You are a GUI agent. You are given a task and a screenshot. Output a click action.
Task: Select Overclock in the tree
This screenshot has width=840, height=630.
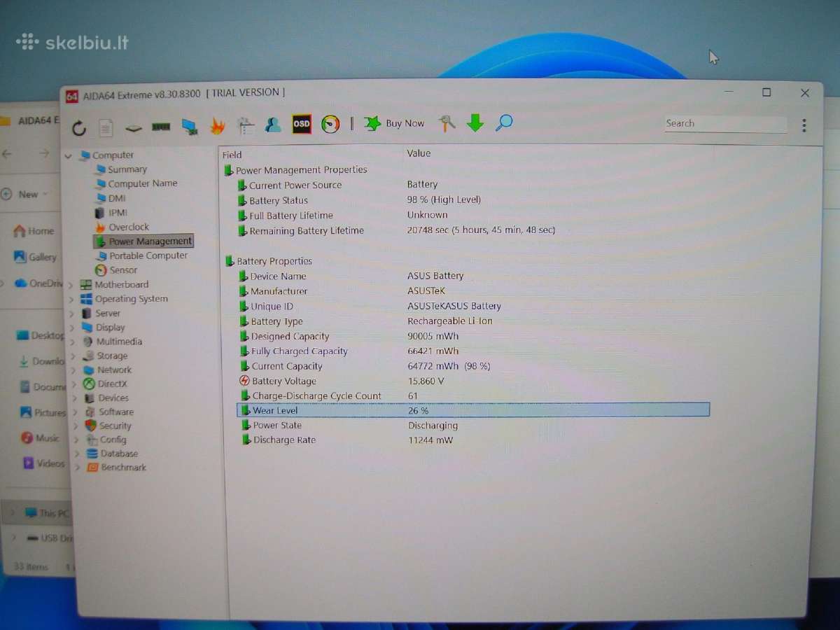coord(129,227)
